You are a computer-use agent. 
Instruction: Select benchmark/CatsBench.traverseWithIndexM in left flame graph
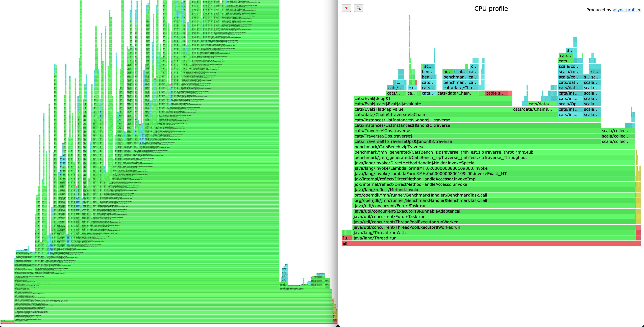click(173, 299)
